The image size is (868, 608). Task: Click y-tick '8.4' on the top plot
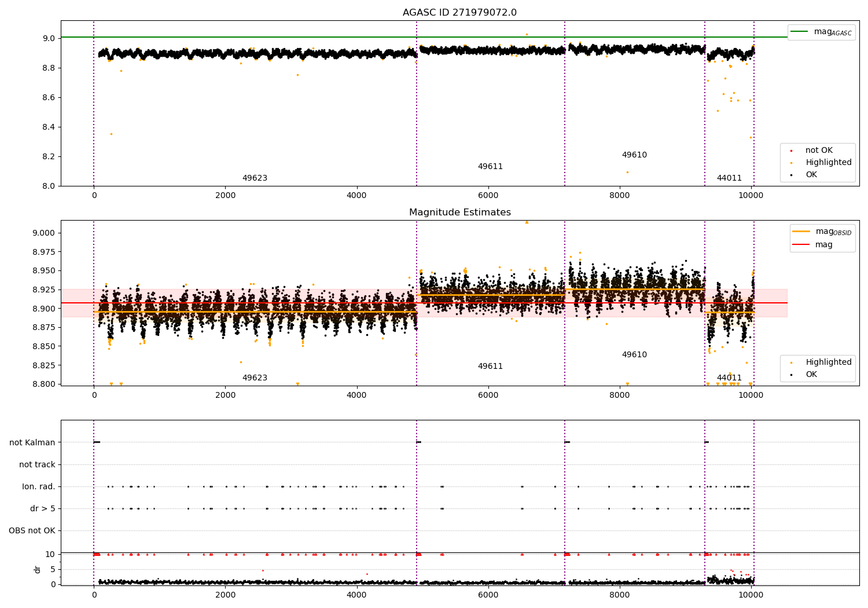click(49, 127)
